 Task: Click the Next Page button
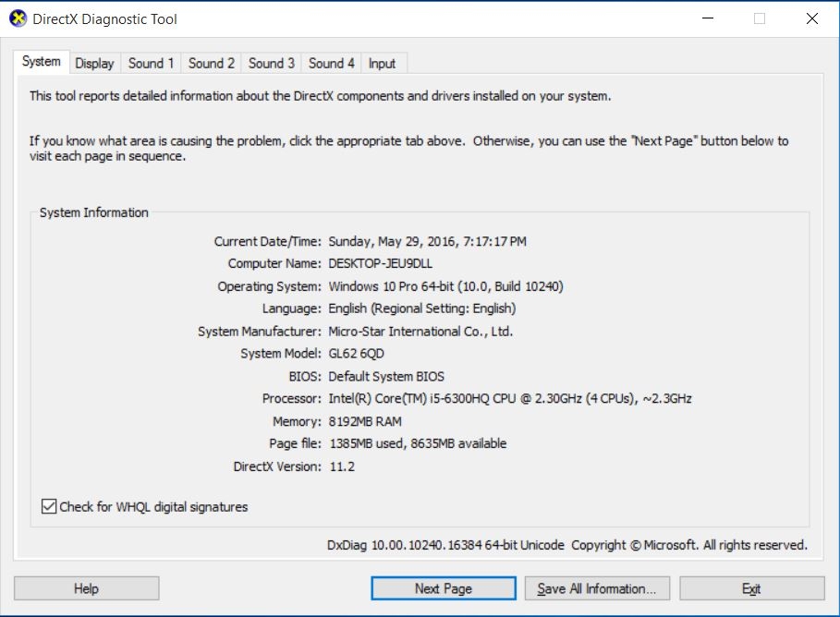(x=444, y=588)
